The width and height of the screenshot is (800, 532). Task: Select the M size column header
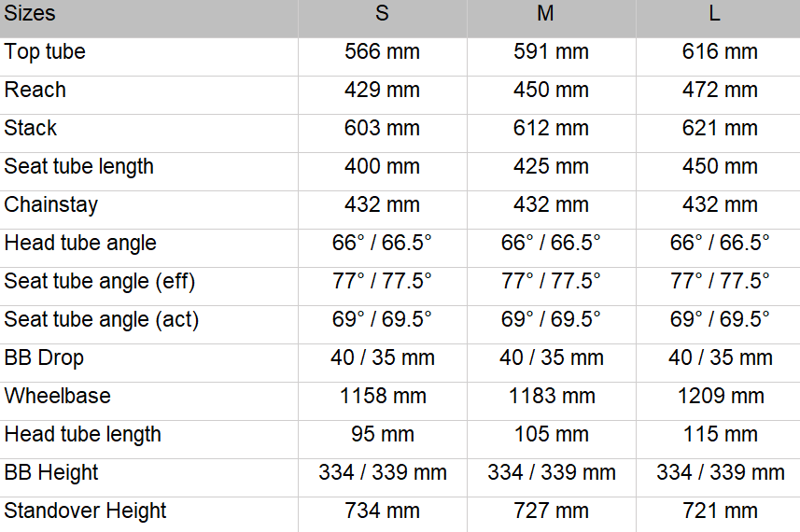551,14
